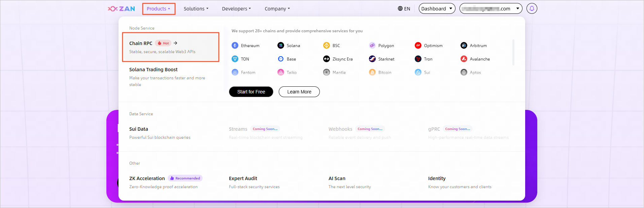Expand the Solutions menu

(196, 9)
